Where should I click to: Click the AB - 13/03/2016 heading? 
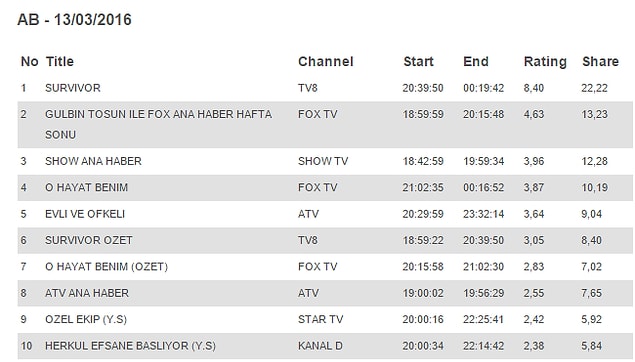tap(75, 19)
